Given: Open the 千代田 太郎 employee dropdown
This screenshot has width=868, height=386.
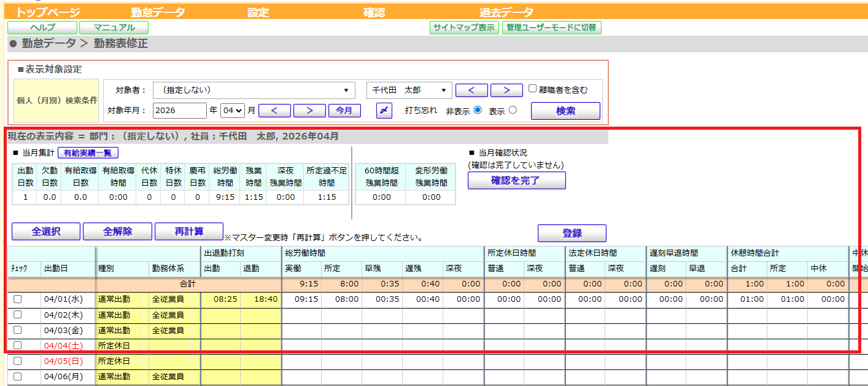Looking at the screenshot, I should tap(409, 90).
